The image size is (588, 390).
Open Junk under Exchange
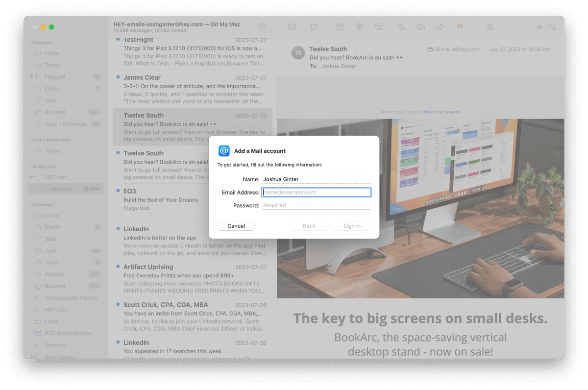point(66,251)
